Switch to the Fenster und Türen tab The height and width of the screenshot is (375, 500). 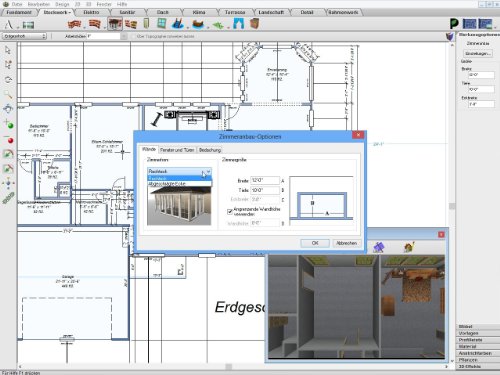[177, 150]
